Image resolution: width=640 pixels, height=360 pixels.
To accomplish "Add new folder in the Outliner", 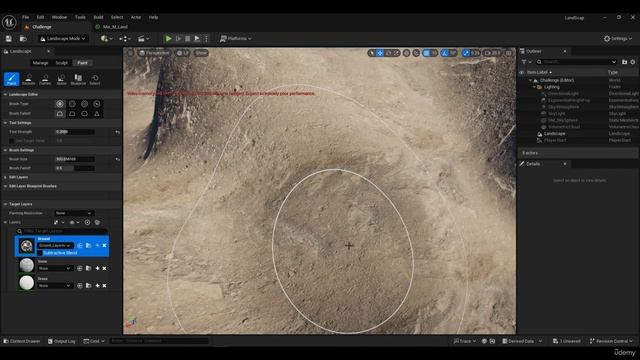I will point(624,62).
